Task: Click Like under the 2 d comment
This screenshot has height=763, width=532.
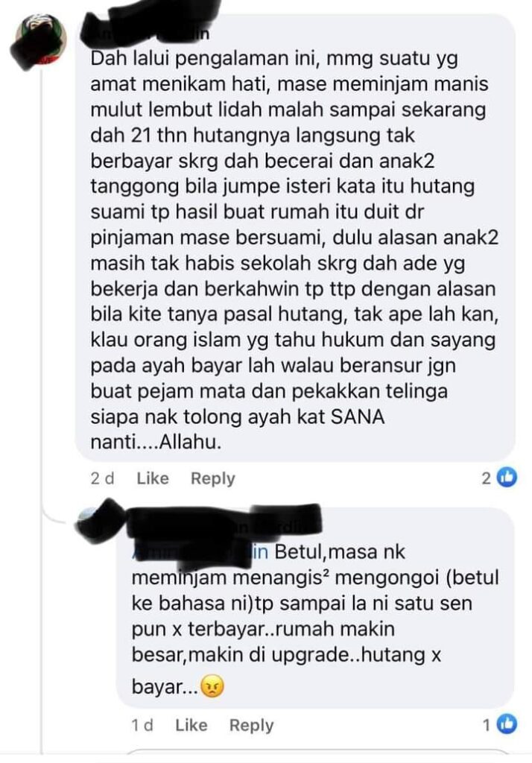Action: [152, 478]
